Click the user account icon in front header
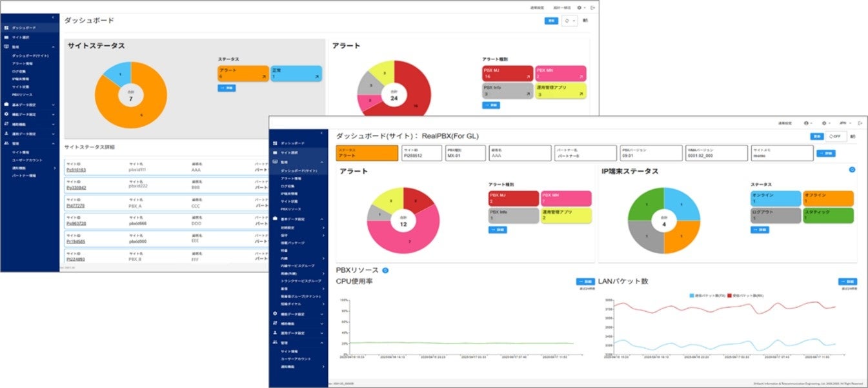 point(806,123)
